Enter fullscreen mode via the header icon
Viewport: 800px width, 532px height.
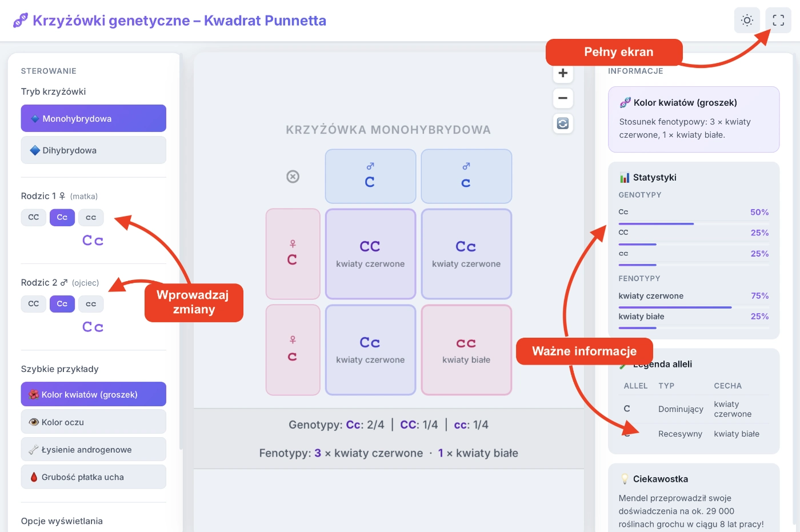click(778, 21)
